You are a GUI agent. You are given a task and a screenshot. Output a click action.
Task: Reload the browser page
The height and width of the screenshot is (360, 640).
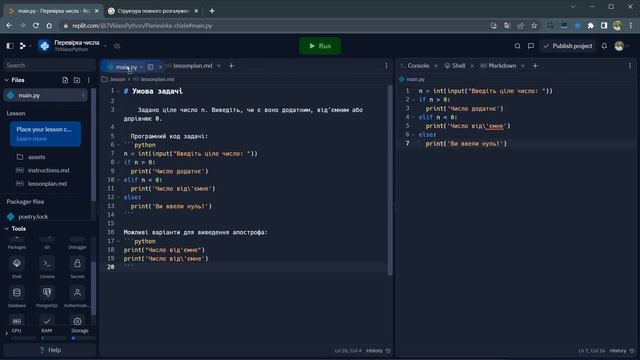[x=36, y=25]
